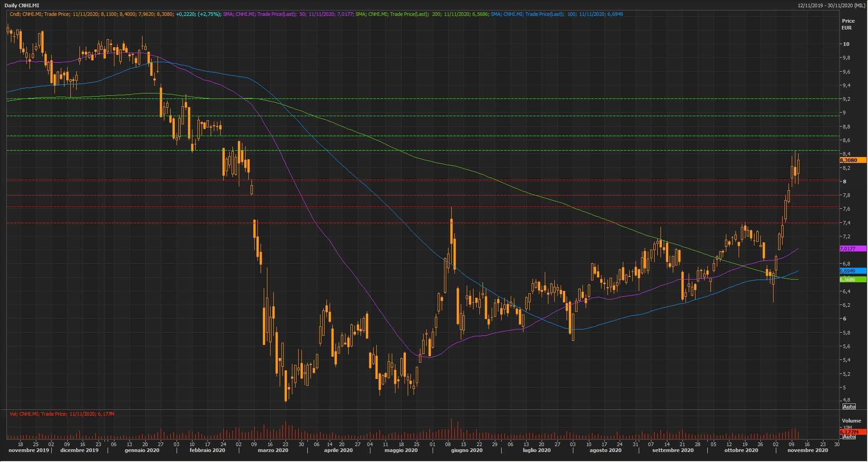Click the date range label 12/11/2019 - 30/11/2020
This screenshot has height=462, width=868.
pyautogui.click(x=831, y=5)
